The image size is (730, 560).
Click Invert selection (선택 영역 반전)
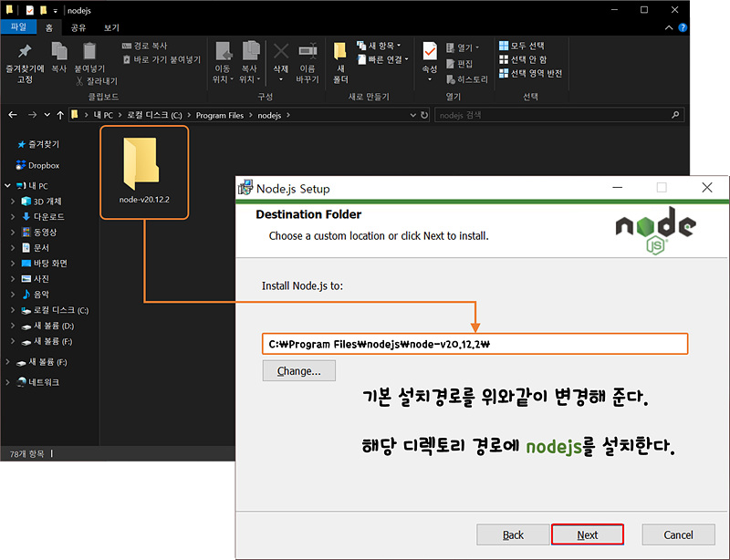pos(530,74)
